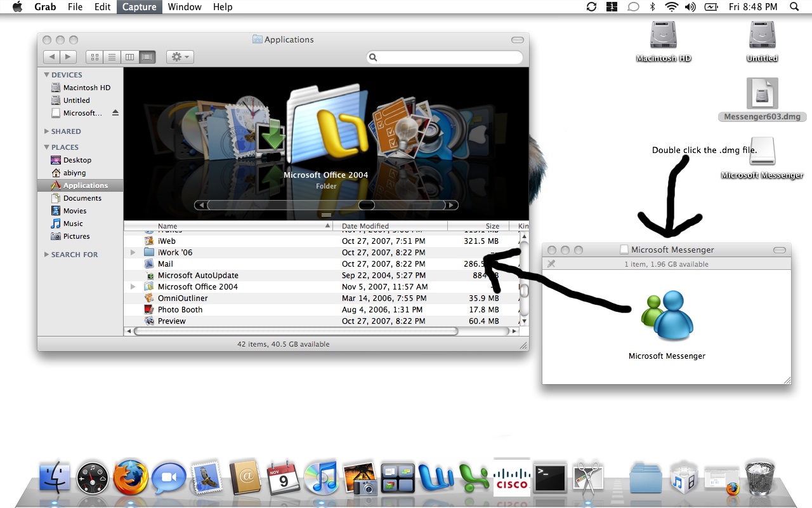
Task: Toggle toolbar pill button in Applications window
Action: click(518, 39)
